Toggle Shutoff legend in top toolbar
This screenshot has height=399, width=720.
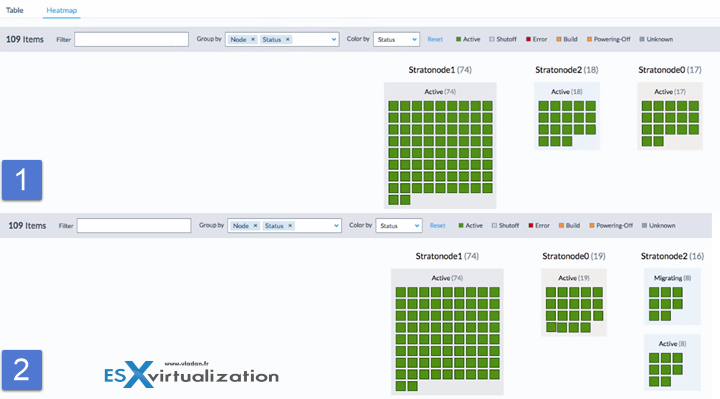coord(503,39)
